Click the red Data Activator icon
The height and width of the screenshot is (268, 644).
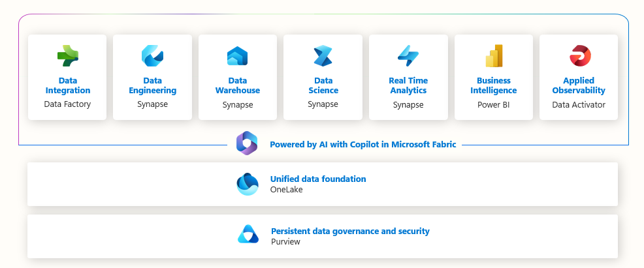(x=580, y=55)
